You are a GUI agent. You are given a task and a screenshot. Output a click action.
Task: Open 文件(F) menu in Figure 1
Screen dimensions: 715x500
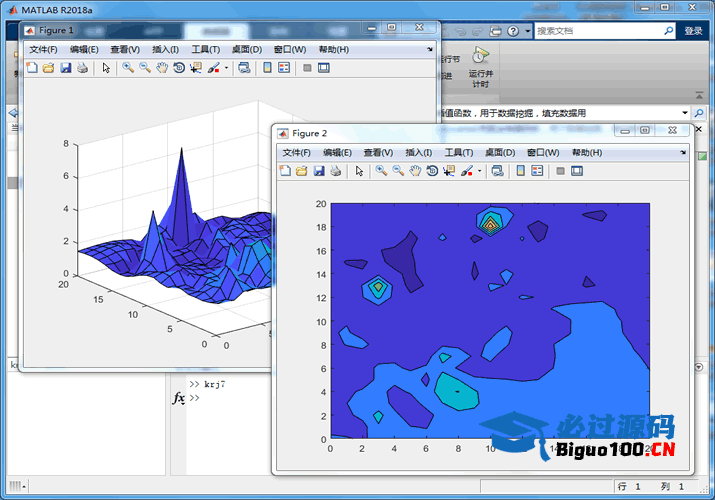(x=43, y=50)
